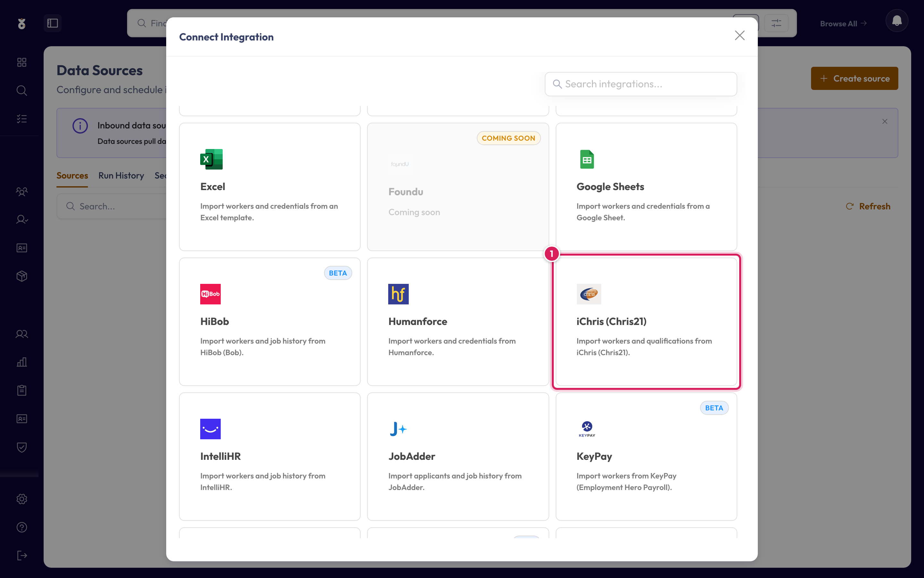Dismiss the Inbound data sources banner

pos(885,122)
